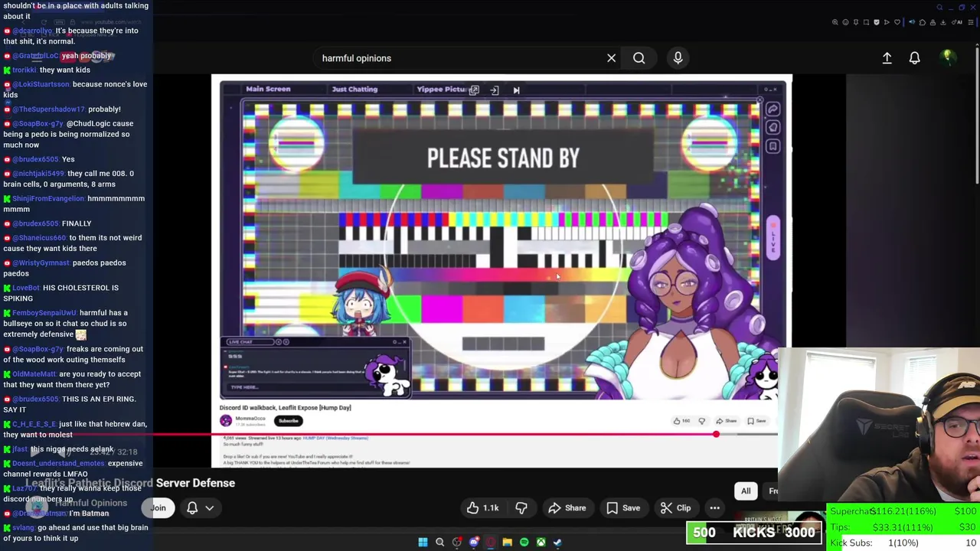Open the notifications bell in header
The height and width of the screenshot is (551, 980).
[x=914, y=58]
